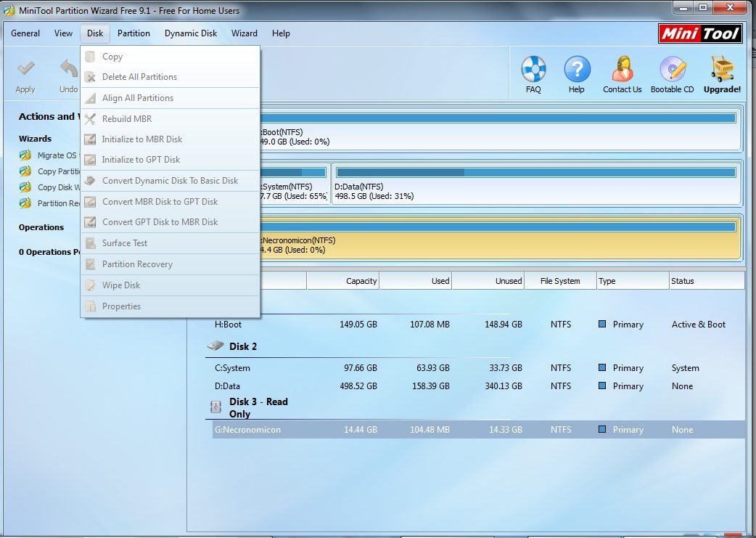Image resolution: width=756 pixels, height=538 pixels.
Task: Open the Help question mark icon
Action: 577,68
